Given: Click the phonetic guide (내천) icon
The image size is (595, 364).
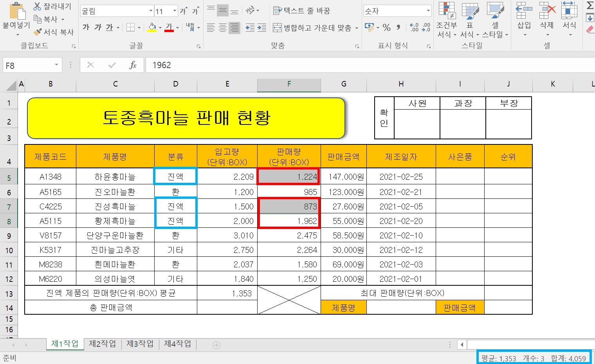Looking at the screenshot, I should 190,27.
